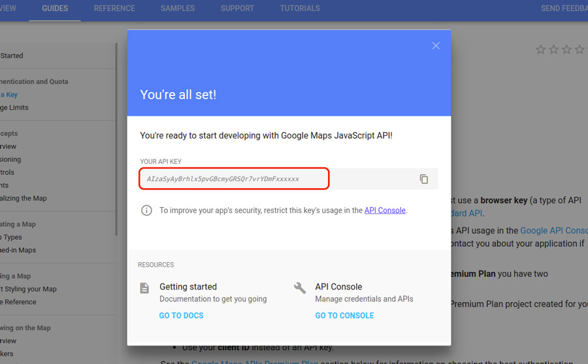Click the document icon beside Getting started
This screenshot has height=364, width=588.
[x=144, y=288]
